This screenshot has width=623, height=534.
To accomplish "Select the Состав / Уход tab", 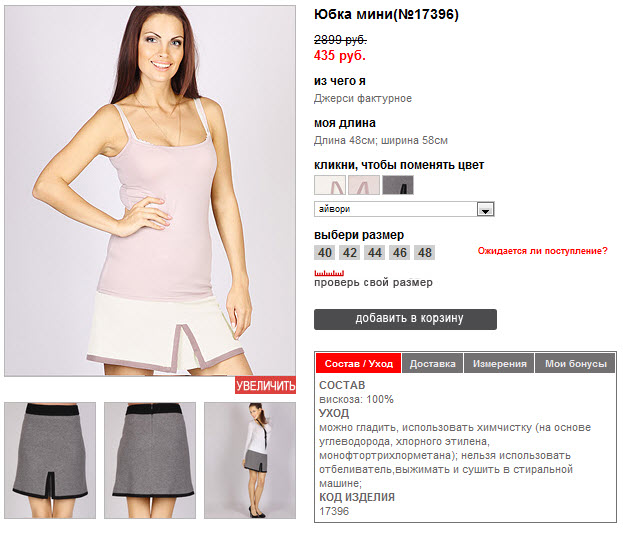I will [358, 363].
